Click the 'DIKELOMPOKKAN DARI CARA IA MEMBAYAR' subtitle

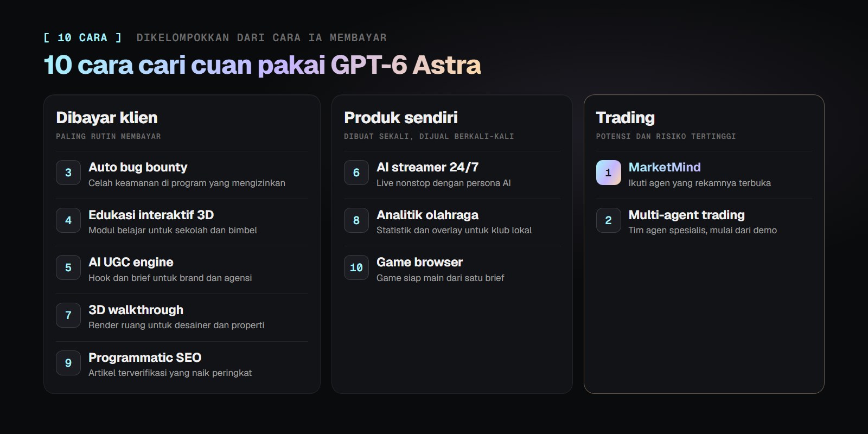pos(261,37)
